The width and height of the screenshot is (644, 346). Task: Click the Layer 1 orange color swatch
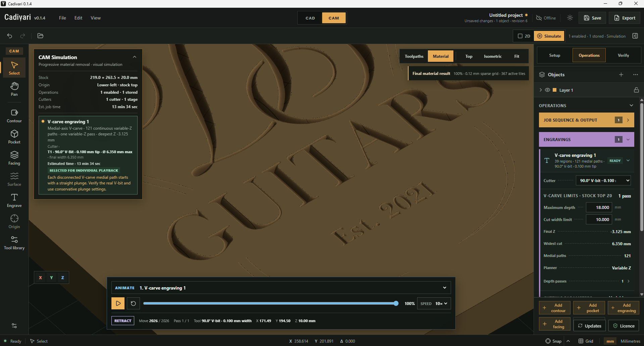(x=554, y=90)
